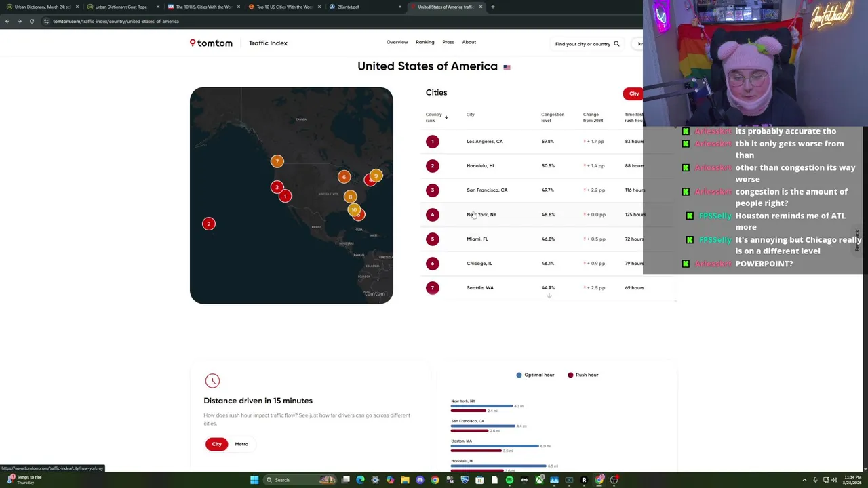
Task: Click the Change from 2024 column header
Action: pyautogui.click(x=593, y=117)
